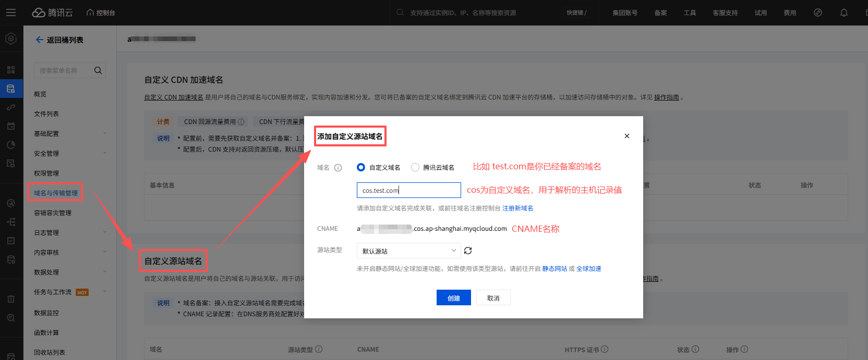868x360 pixels.
Task: Click the hexagon product icon in left rail
Action: coord(11,39)
